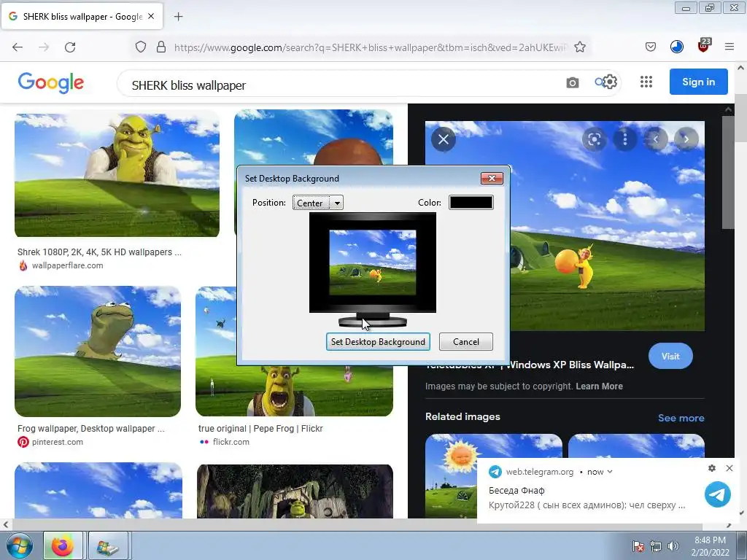Viewport: 747px width, 560px height.
Task: Reload the page with the refresh icon
Action: (70, 47)
